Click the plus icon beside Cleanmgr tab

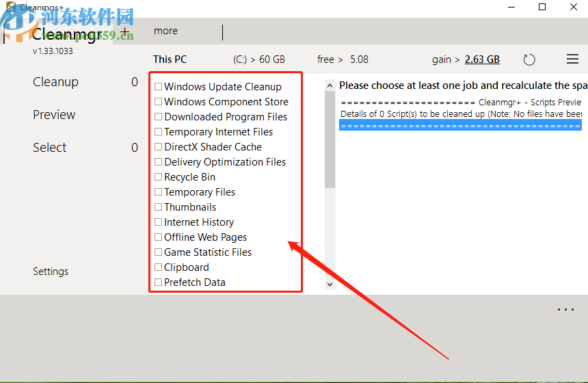(x=125, y=31)
